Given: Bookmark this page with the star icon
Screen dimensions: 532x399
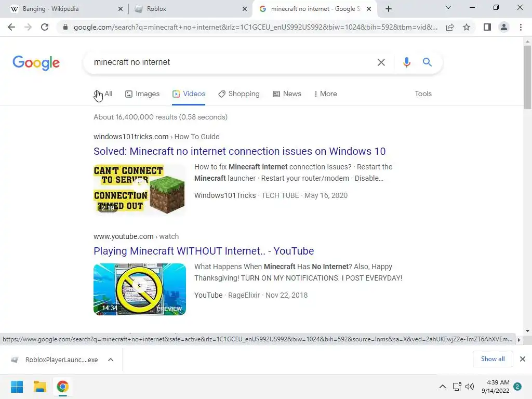Looking at the screenshot, I should pos(467,27).
